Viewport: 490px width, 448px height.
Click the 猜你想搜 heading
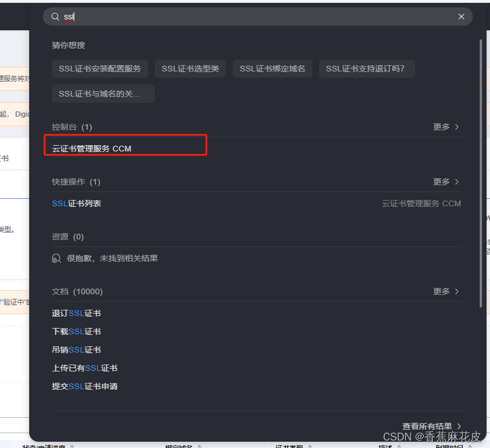69,45
